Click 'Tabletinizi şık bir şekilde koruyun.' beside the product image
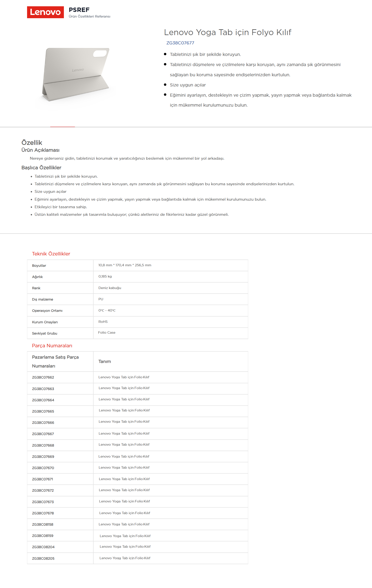Screen dimensions: 372x588 [205, 54]
